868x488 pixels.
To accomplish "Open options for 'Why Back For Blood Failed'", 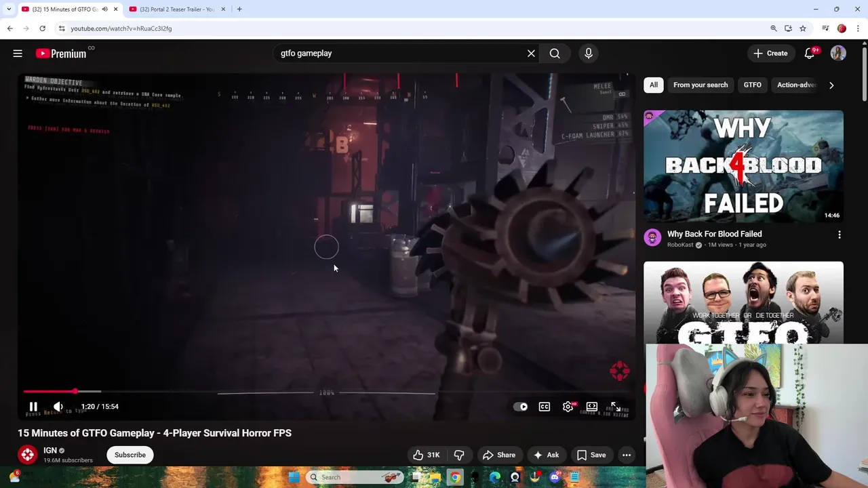I will pos(840,235).
